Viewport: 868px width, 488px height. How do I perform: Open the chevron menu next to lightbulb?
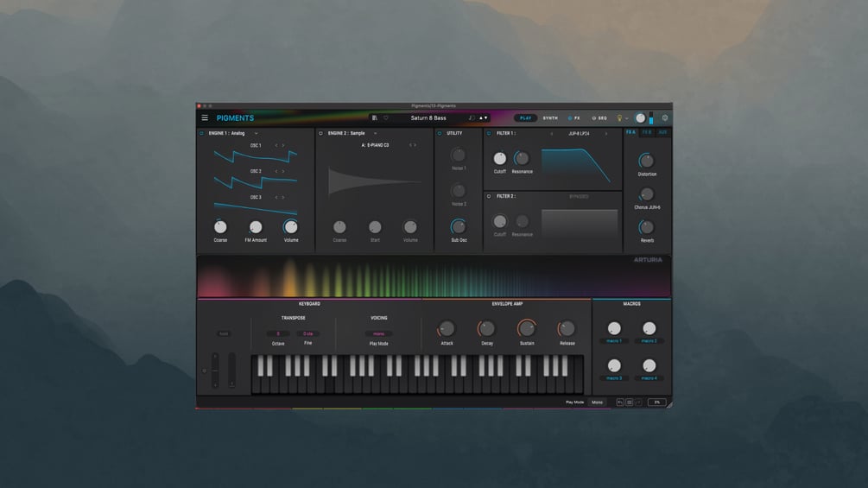[x=627, y=117]
